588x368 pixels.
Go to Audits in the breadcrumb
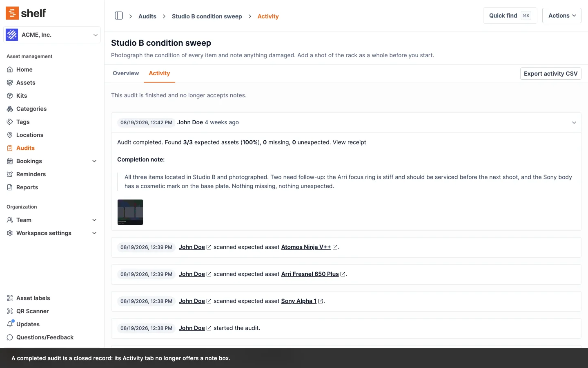tap(147, 16)
